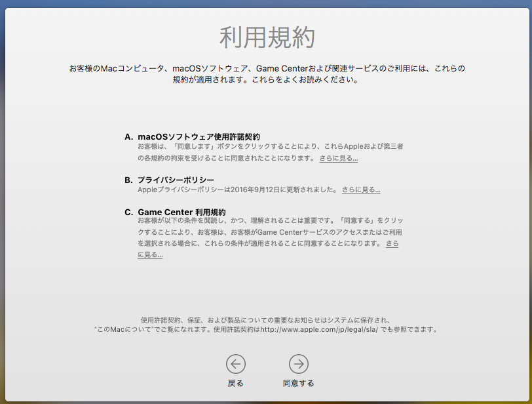Open さらに見る link for macOS software license
The image size is (532, 404).
point(339,158)
